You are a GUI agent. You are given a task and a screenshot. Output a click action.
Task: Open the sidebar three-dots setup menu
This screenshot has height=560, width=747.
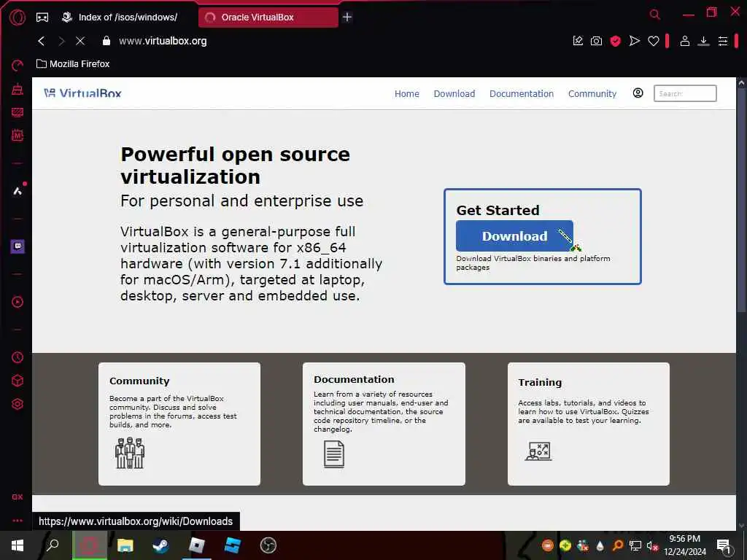(x=18, y=521)
